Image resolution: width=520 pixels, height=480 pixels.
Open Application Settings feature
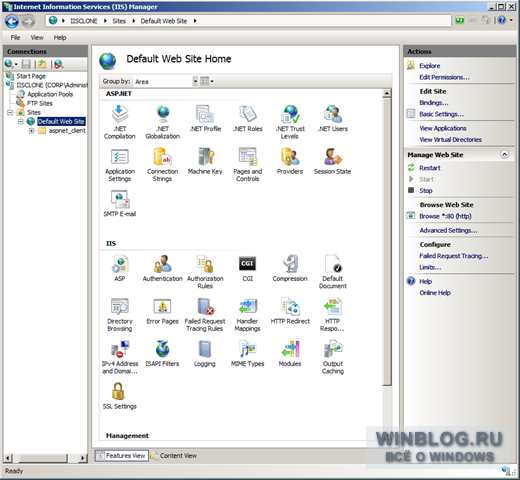pyautogui.click(x=120, y=165)
